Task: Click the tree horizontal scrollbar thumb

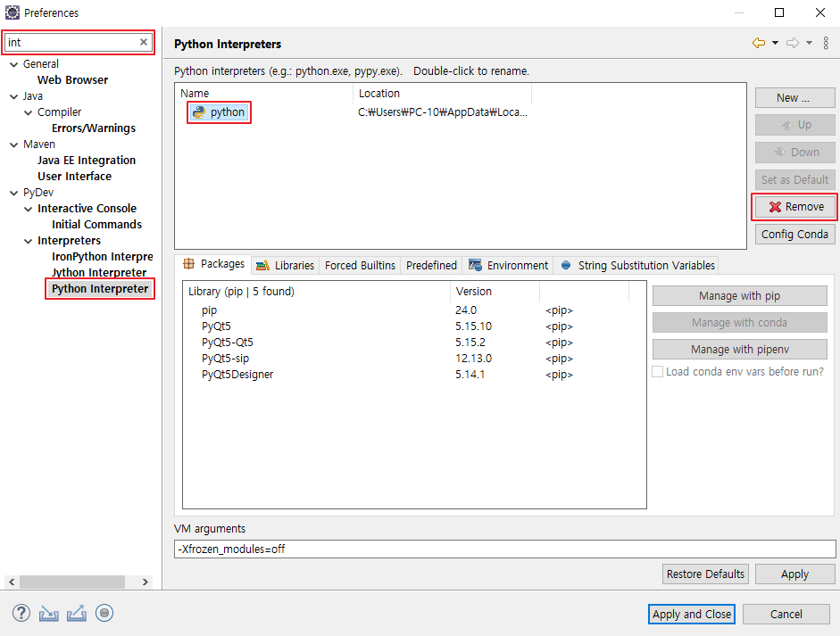Action: [x=72, y=582]
